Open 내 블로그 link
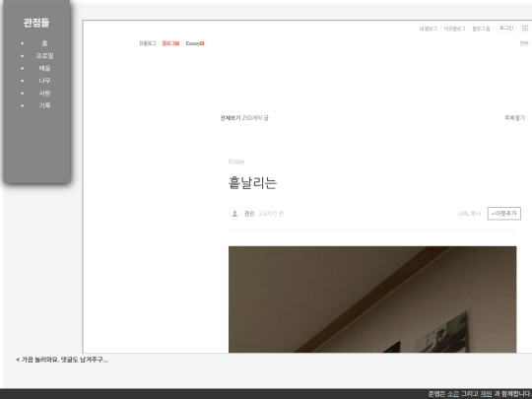The width and height of the screenshot is (532, 399). [429, 29]
